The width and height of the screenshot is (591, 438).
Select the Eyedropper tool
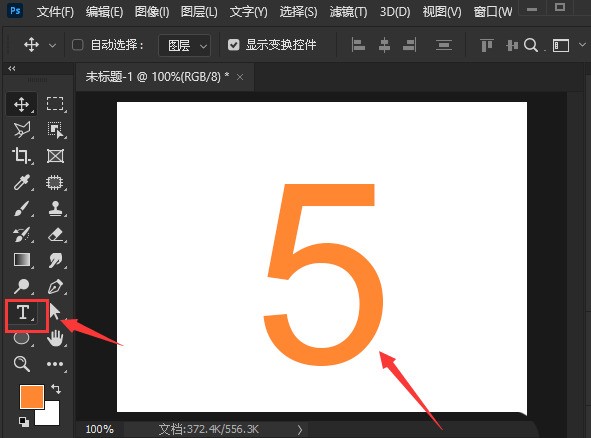point(21,182)
